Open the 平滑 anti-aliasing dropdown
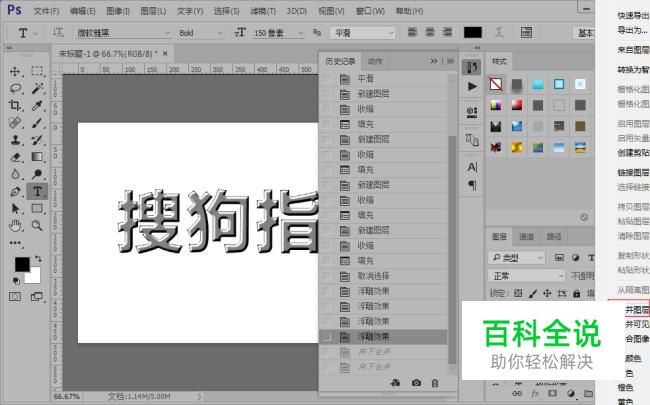650x405 pixels. point(362,33)
